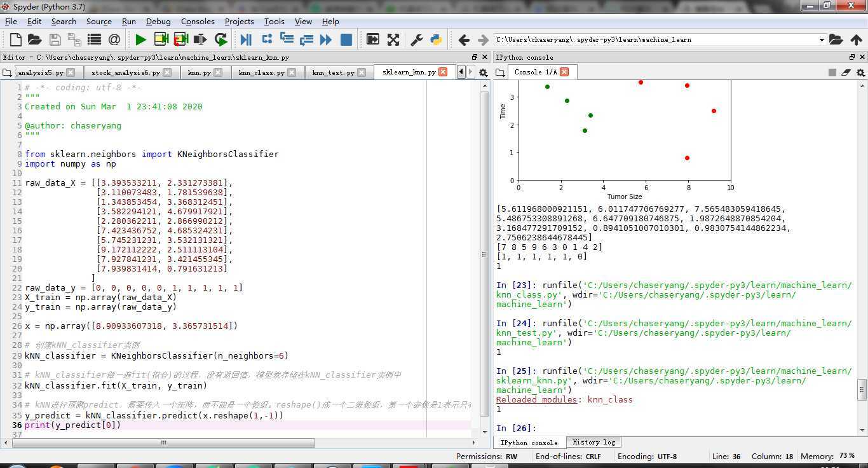Open the editor pane options gear
Viewport: 868px width, 468px height.
point(483,72)
